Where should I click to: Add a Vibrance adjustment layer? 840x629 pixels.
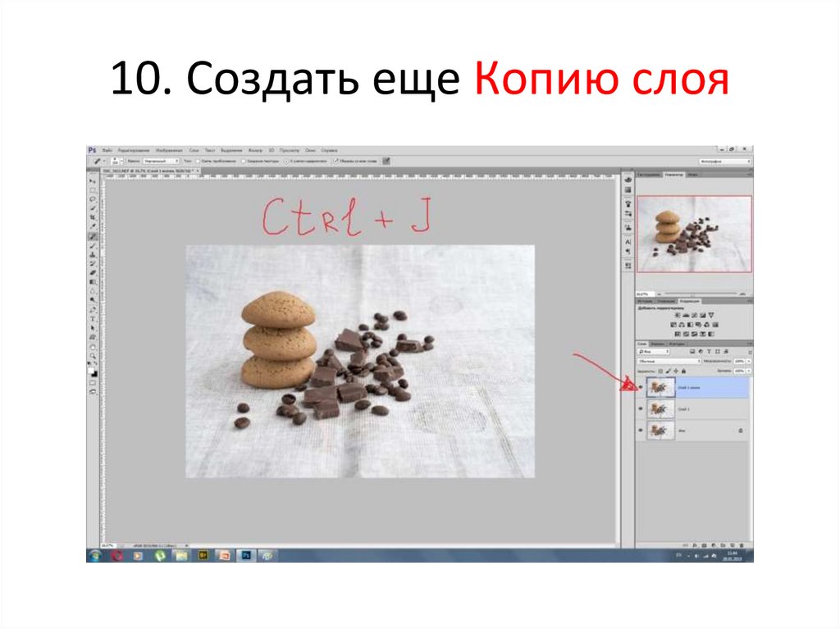tap(711, 315)
